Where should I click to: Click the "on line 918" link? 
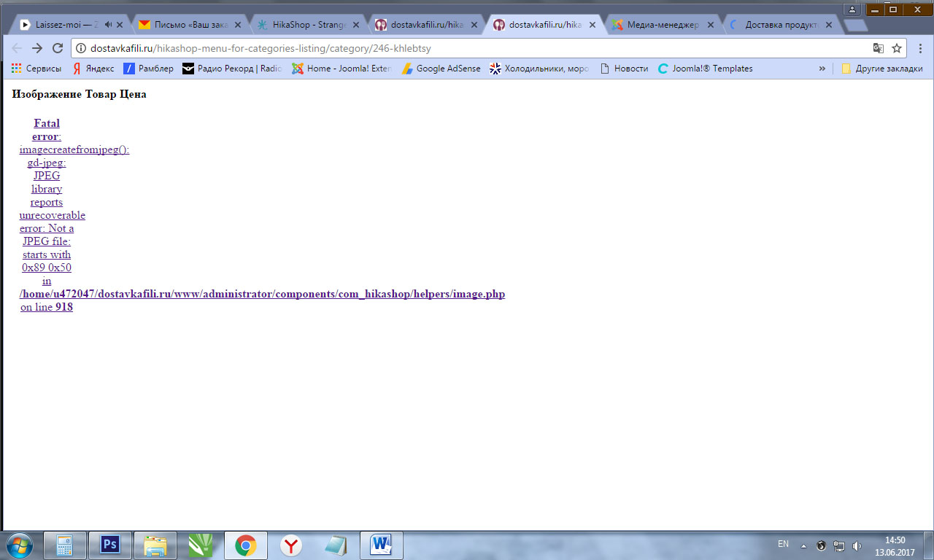pos(47,307)
